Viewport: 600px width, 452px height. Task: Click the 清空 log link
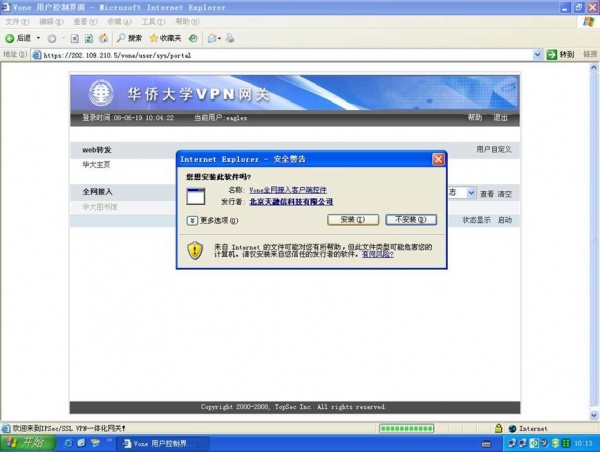point(505,194)
